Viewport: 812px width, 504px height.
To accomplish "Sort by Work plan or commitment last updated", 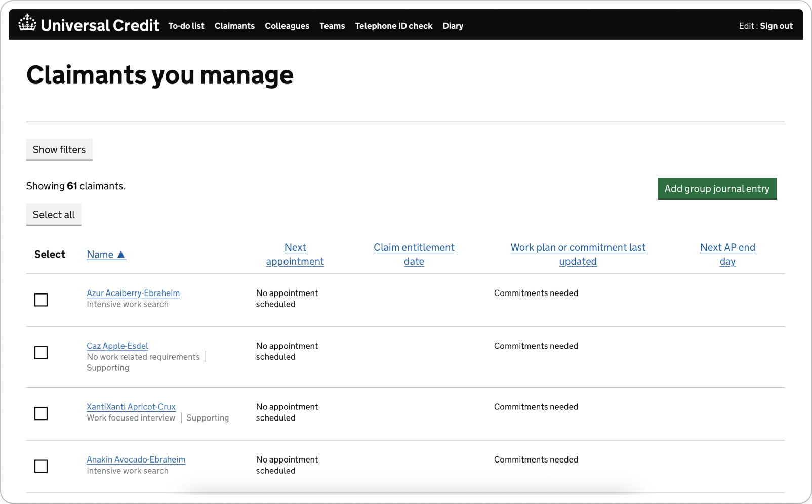I will 578,255.
